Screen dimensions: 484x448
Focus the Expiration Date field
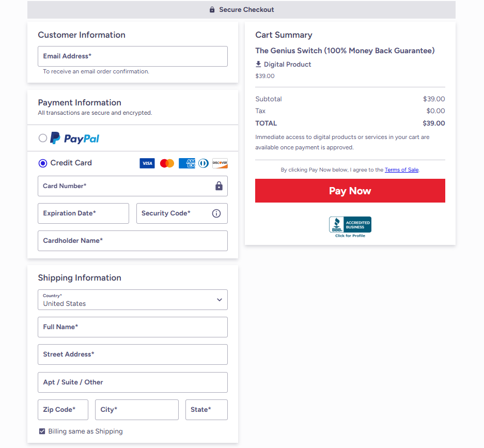[x=83, y=213]
